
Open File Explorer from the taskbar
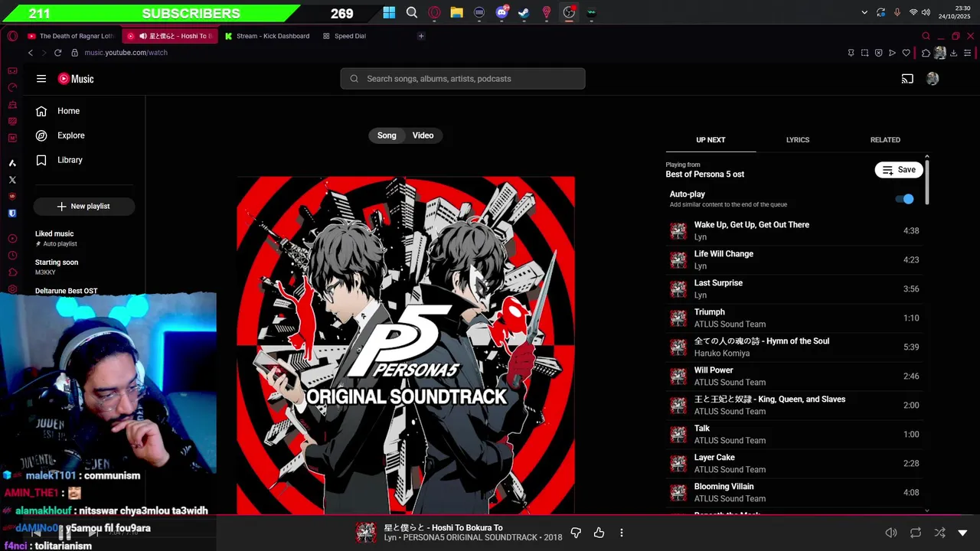pyautogui.click(x=457, y=12)
